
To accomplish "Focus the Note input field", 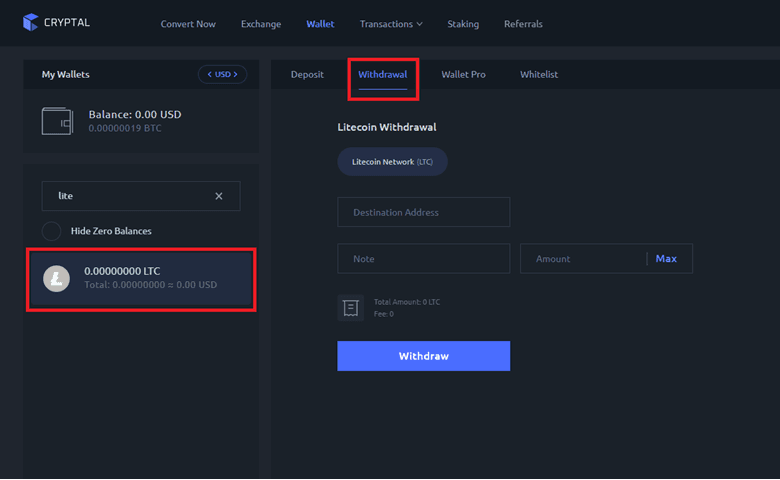I will (424, 259).
